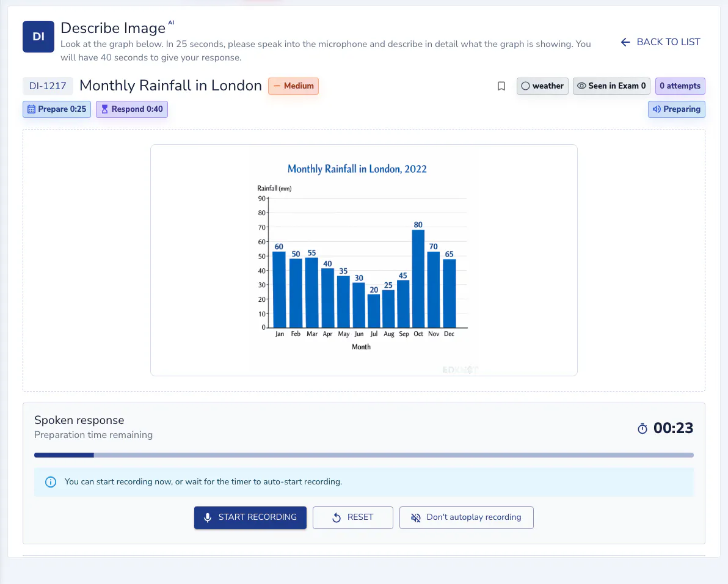This screenshot has width=728, height=584.
Task: Click the microphone icon on Start Recording
Action: click(208, 517)
